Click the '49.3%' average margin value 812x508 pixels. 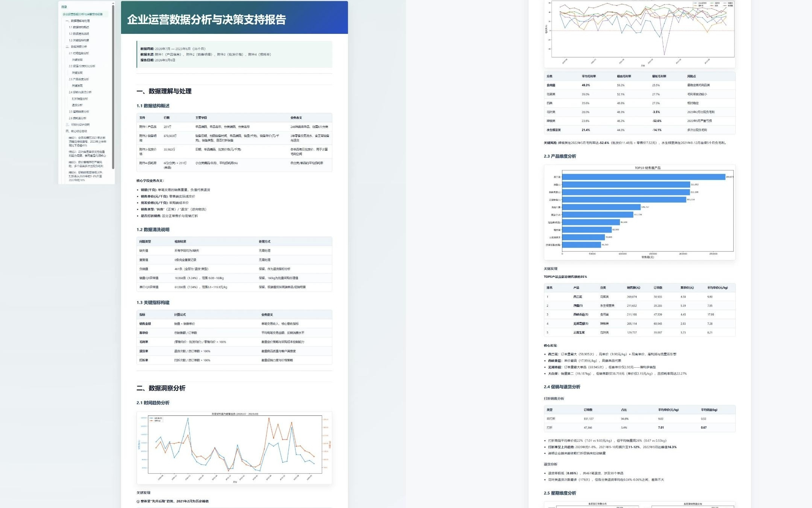(x=586, y=85)
